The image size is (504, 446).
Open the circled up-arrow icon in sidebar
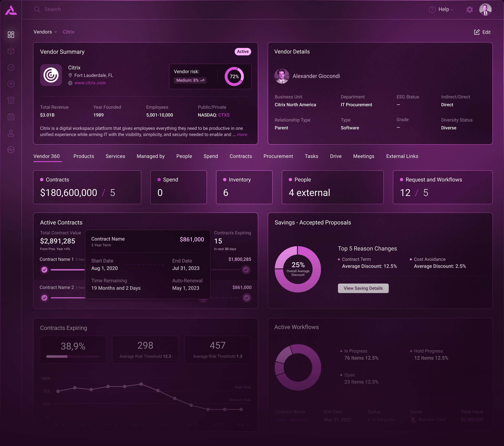coord(11,84)
